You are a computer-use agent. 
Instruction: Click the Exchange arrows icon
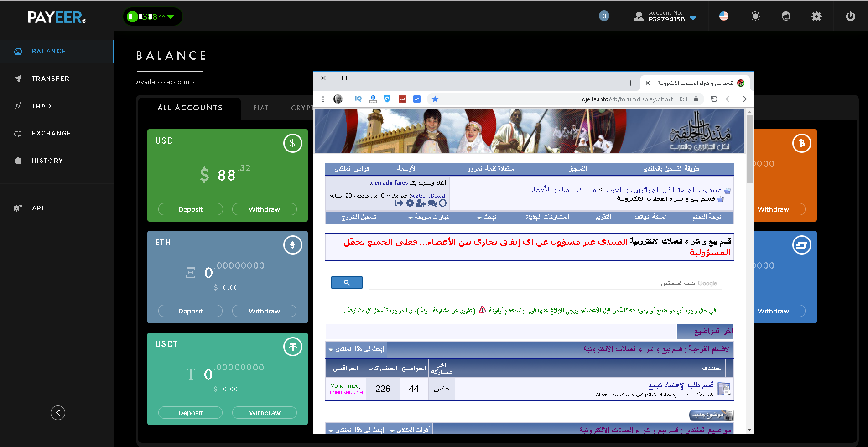[x=18, y=134]
